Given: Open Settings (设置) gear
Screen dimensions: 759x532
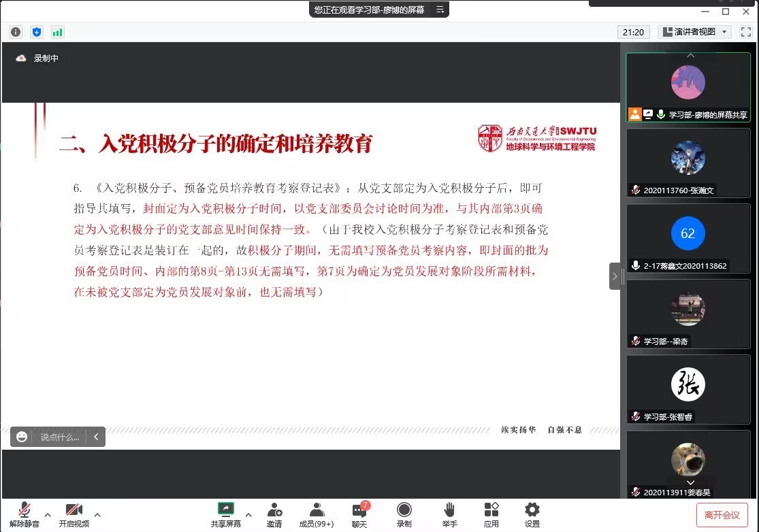Looking at the screenshot, I should 532,515.
